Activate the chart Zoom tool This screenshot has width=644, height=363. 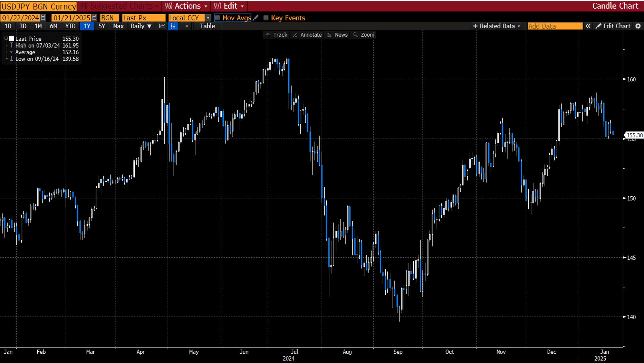tap(364, 35)
